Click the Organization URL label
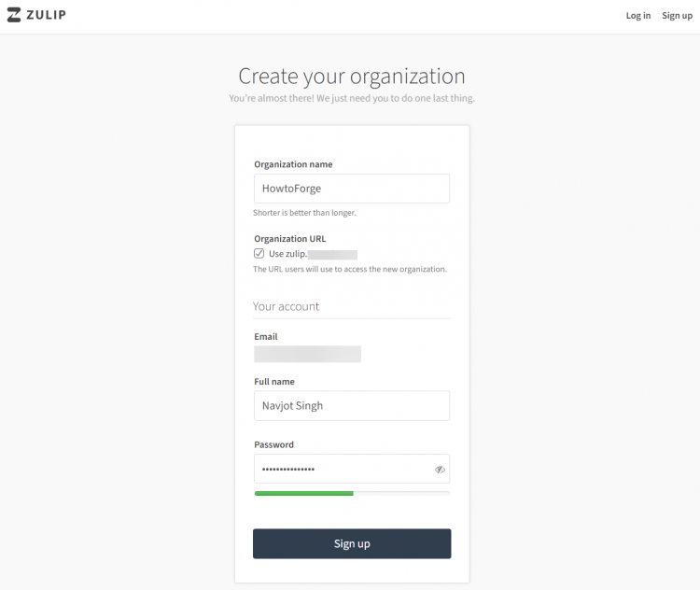 coord(290,238)
